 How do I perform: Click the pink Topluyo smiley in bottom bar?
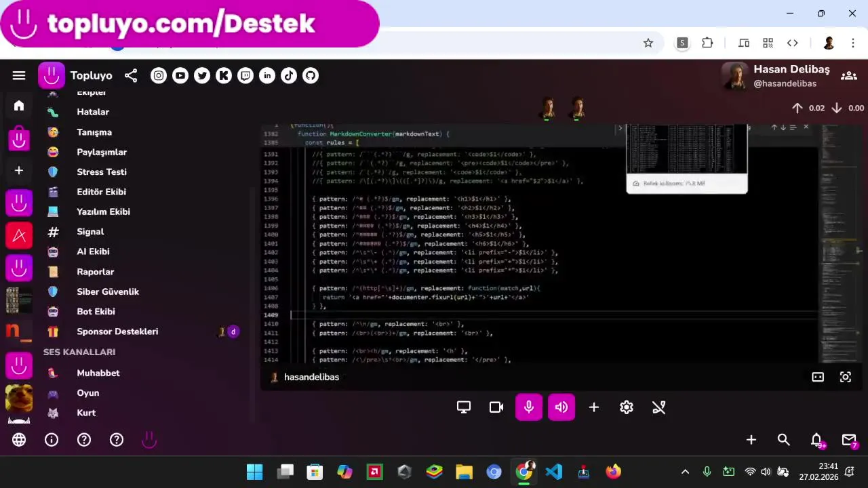149,440
